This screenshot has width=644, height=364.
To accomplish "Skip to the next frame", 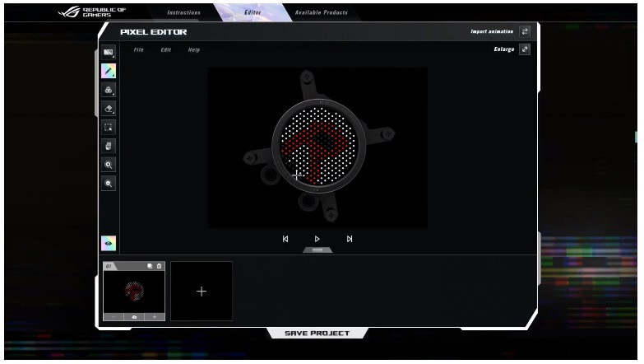I will tap(349, 239).
